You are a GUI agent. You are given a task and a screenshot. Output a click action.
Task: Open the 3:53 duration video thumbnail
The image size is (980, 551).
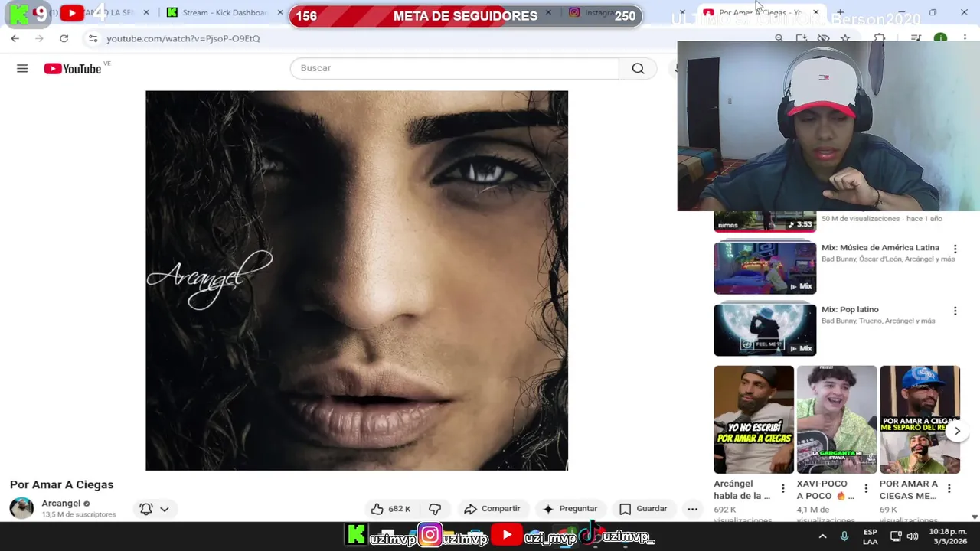(765, 221)
